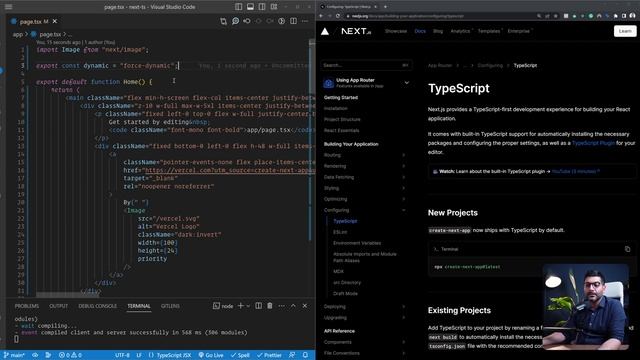Click the open changes with previous revision icon
The height and width of the screenshot is (360, 640).
247,21
